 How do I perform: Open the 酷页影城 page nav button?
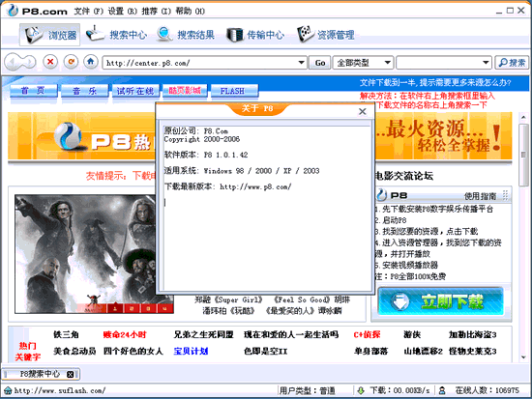click(x=185, y=91)
